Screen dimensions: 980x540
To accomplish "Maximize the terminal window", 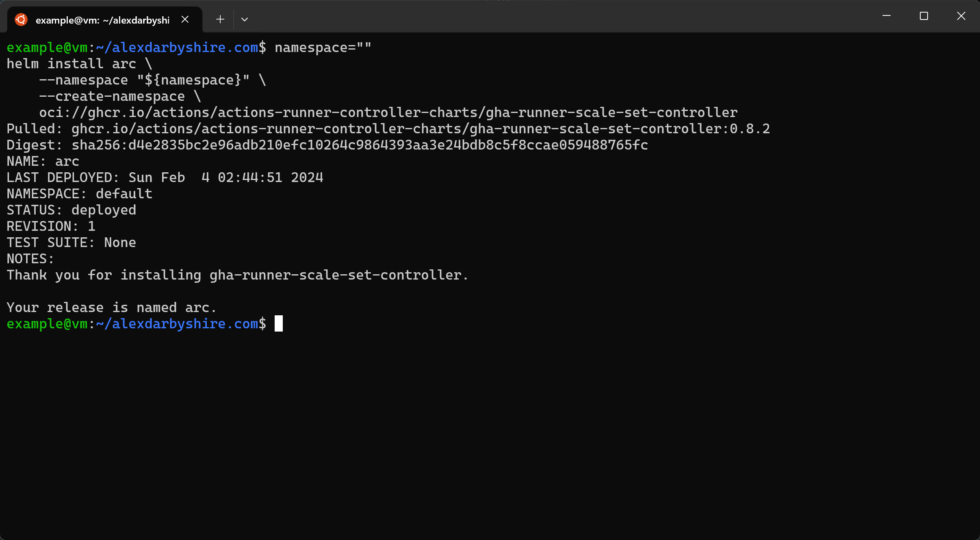I will pos(924,16).
